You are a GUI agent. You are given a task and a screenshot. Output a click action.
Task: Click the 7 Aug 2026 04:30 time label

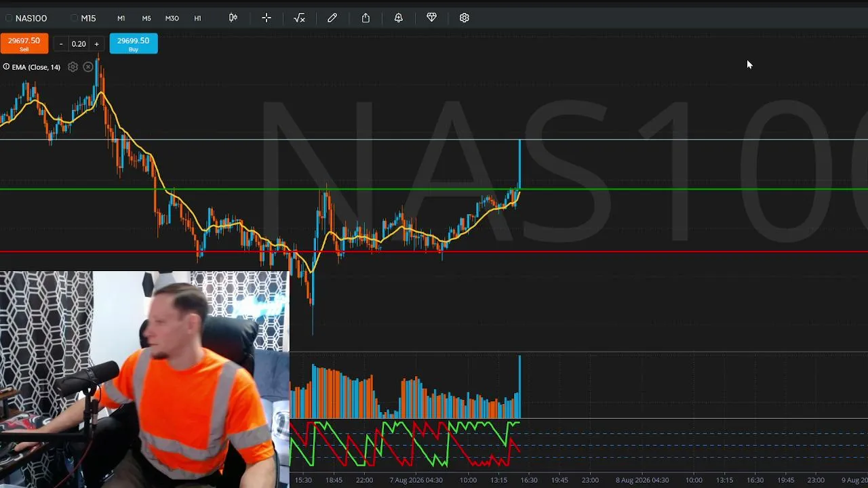(x=416, y=480)
